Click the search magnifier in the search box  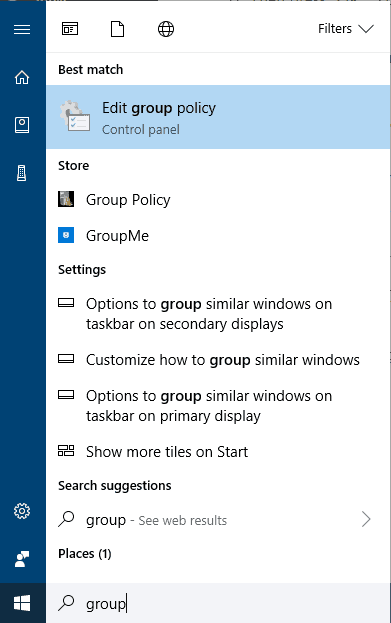(66, 603)
